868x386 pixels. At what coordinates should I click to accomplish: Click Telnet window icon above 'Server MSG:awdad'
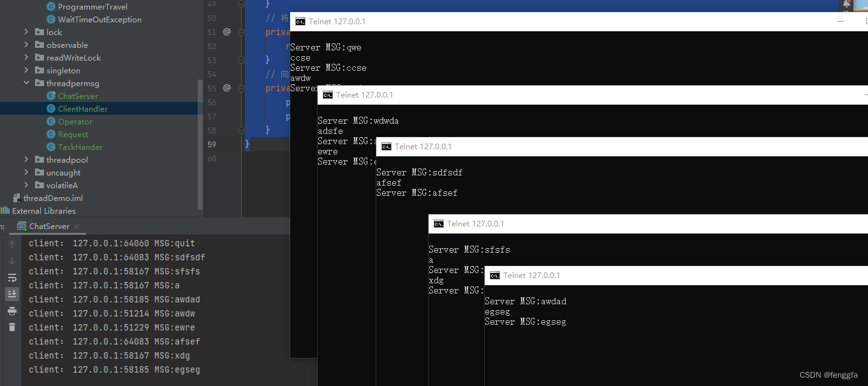(494, 276)
